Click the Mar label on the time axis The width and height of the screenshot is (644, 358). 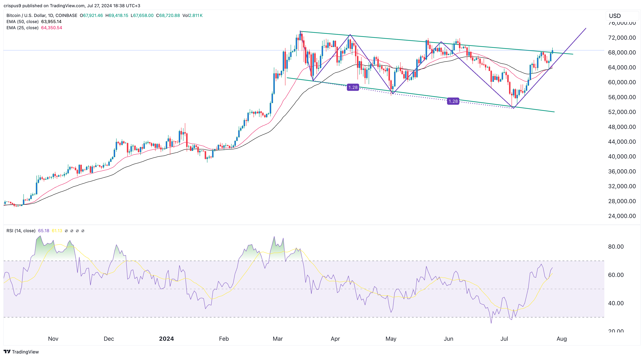[x=278, y=339]
